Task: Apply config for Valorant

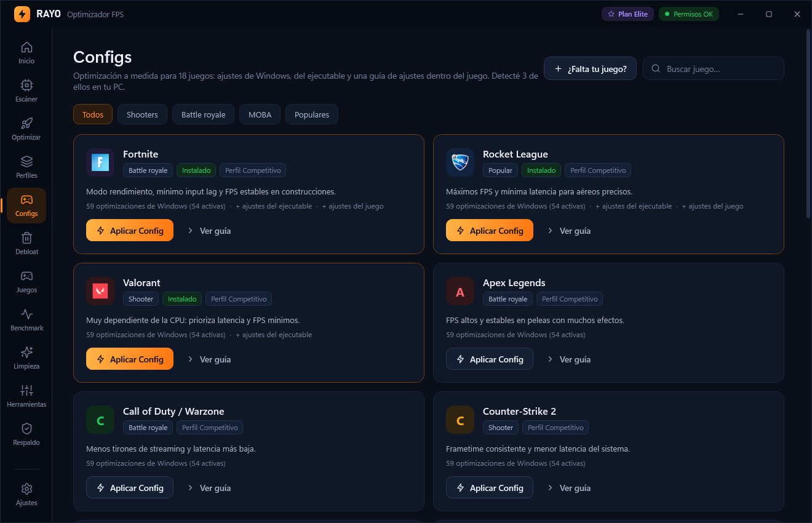Action: tap(130, 359)
